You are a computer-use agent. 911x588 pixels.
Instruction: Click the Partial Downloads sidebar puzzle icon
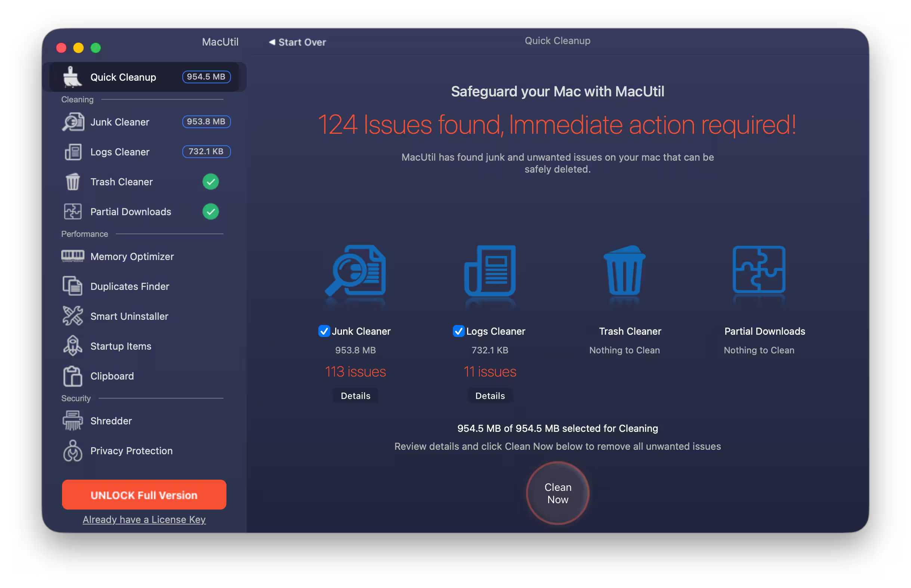pyautogui.click(x=72, y=211)
